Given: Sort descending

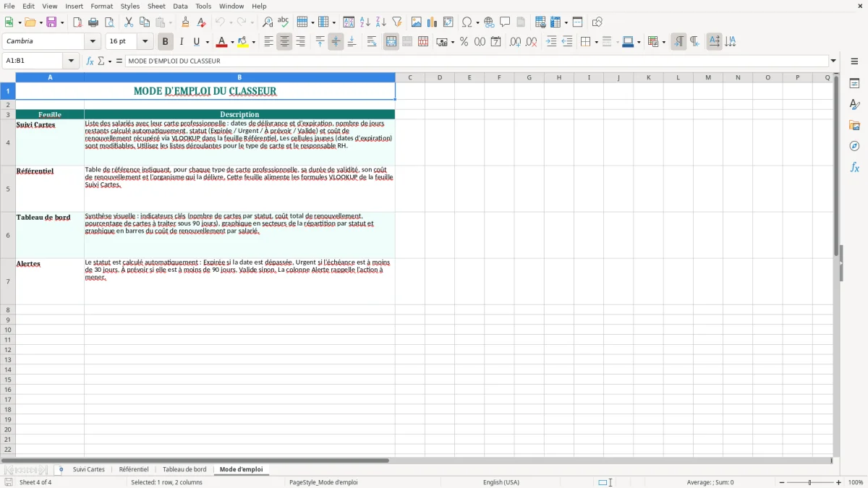Looking at the screenshot, I should 381,22.
